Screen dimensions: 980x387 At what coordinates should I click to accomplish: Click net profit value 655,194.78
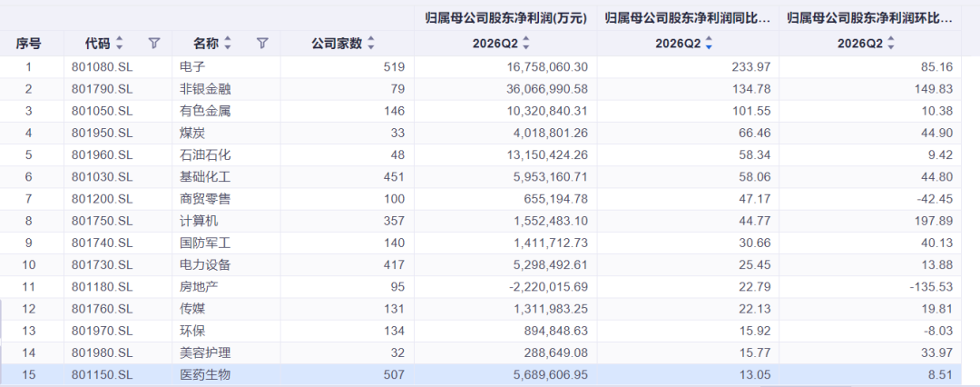(x=554, y=199)
